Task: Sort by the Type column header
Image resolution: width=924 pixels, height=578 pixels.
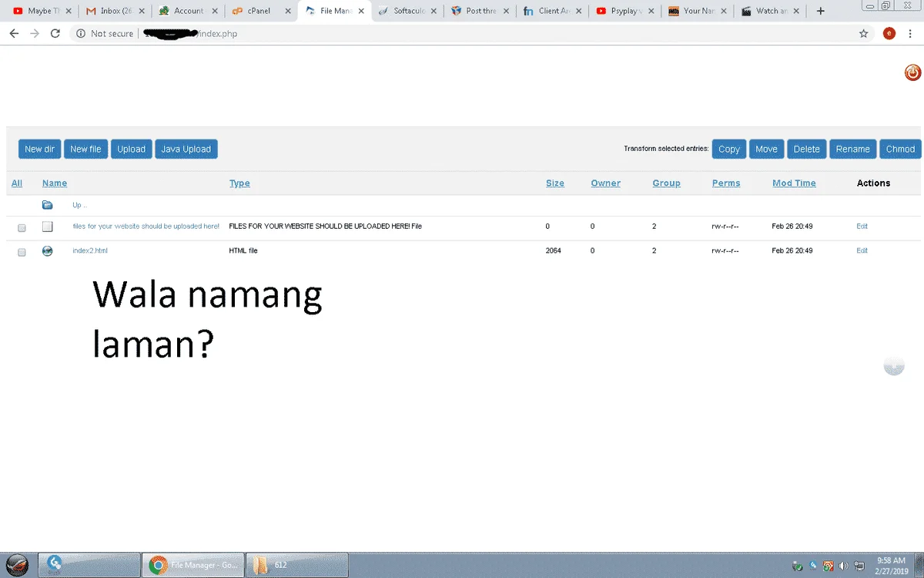Action: point(239,183)
